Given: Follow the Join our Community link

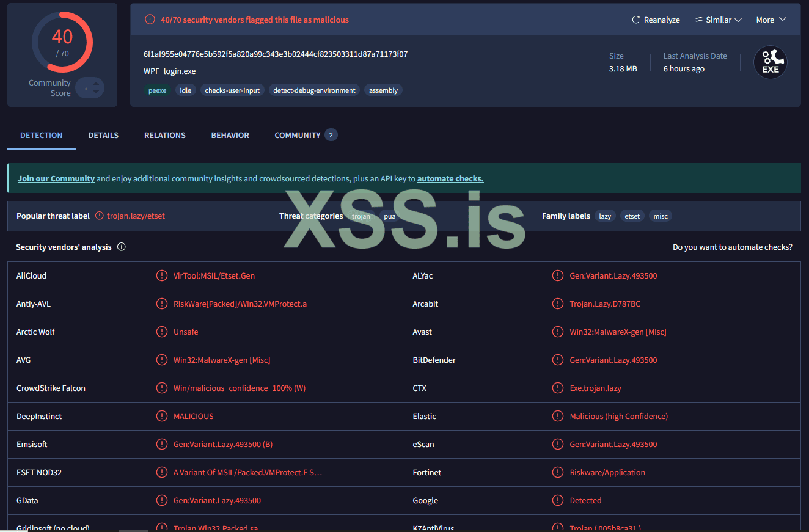Looking at the screenshot, I should pyautogui.click(x=56, y=179).
